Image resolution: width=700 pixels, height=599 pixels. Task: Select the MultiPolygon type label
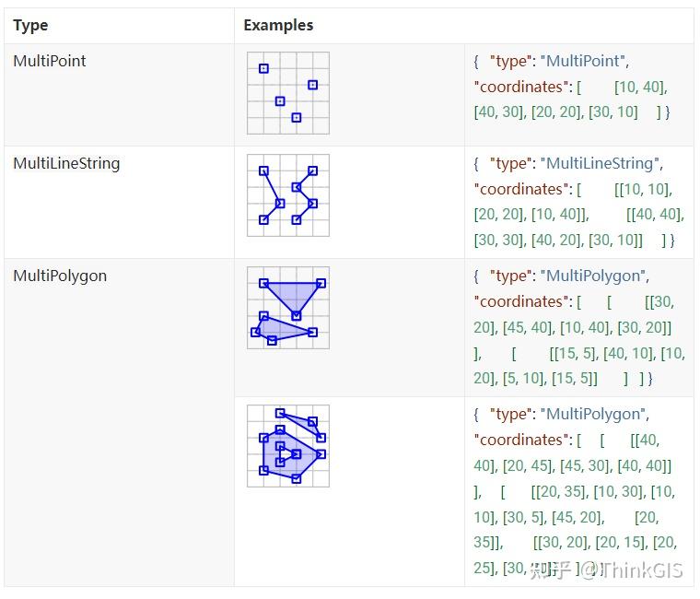coord(60,276)
